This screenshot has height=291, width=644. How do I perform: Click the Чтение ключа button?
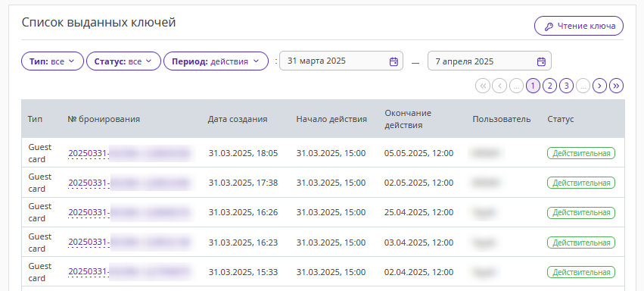[x=579, y=27]
